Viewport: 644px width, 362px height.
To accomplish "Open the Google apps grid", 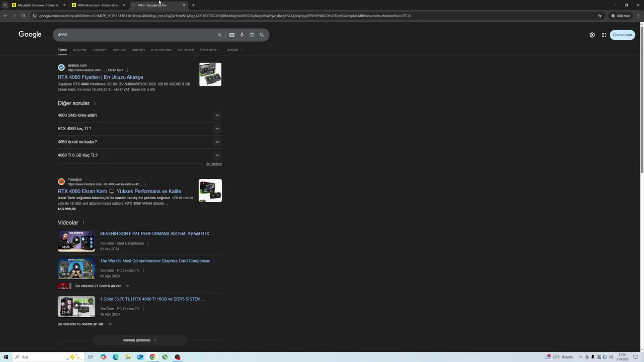I will [x=604, y=35].
